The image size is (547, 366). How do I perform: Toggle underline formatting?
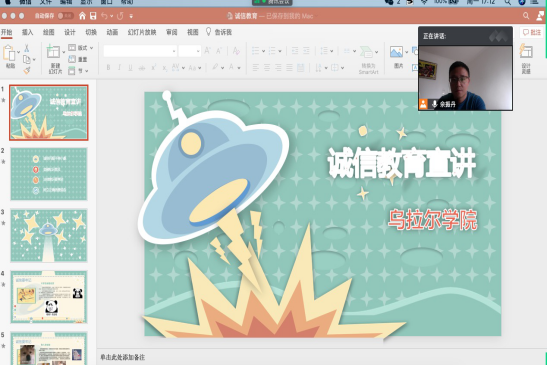click(130, 68)
